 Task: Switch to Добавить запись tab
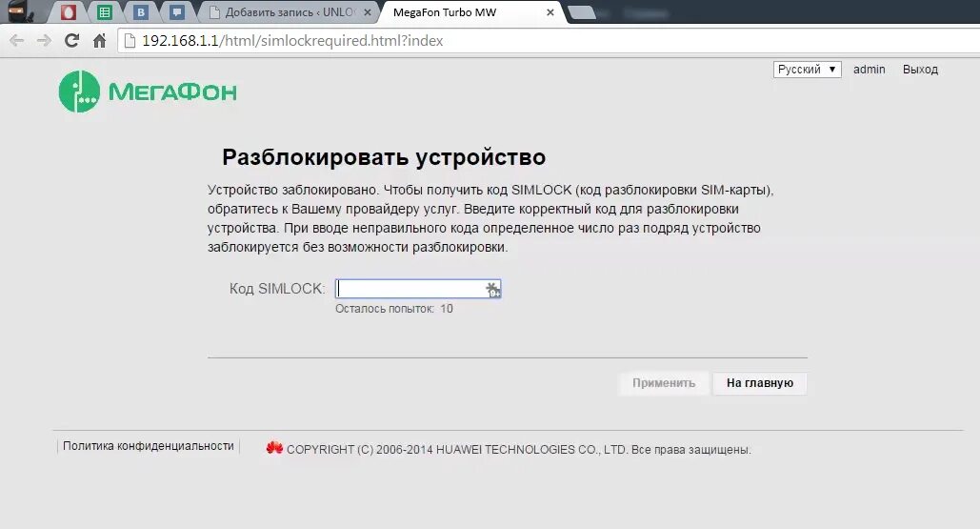click(289, 11)
